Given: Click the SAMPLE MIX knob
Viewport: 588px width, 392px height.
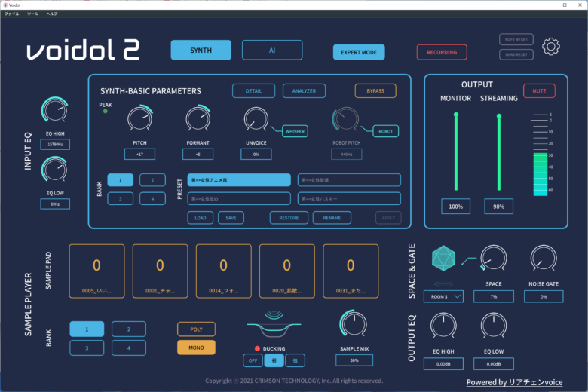Looking at the screenshot, I should click(x=354, y=323).
